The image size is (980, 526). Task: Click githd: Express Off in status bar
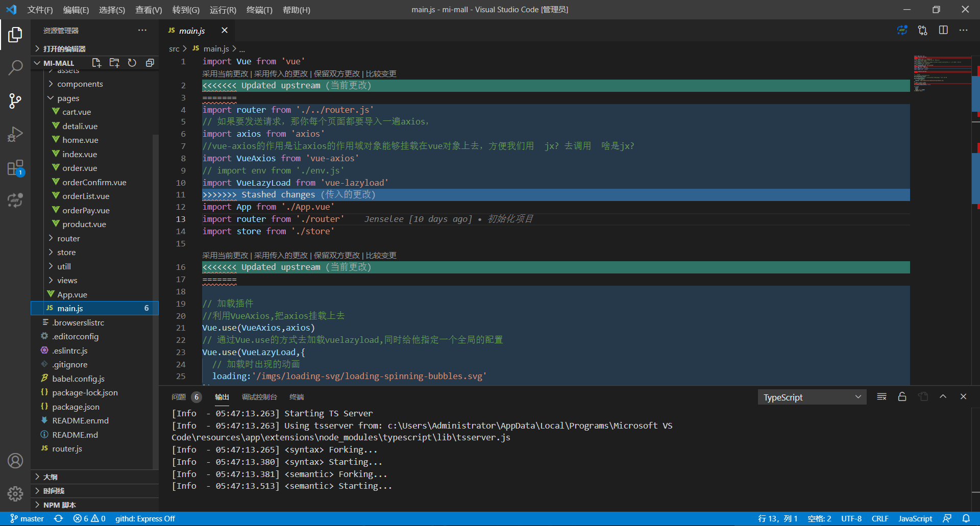coord(145,518)
